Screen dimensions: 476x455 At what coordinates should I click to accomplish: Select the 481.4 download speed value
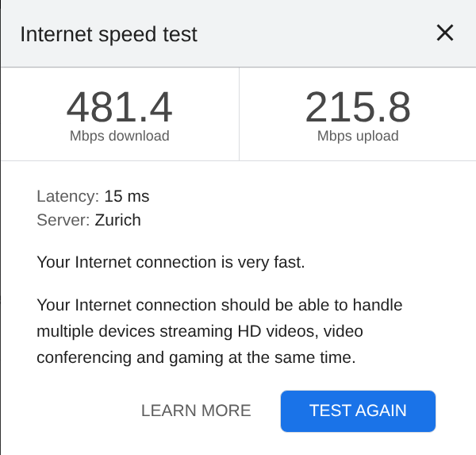[x=119, y=107]
